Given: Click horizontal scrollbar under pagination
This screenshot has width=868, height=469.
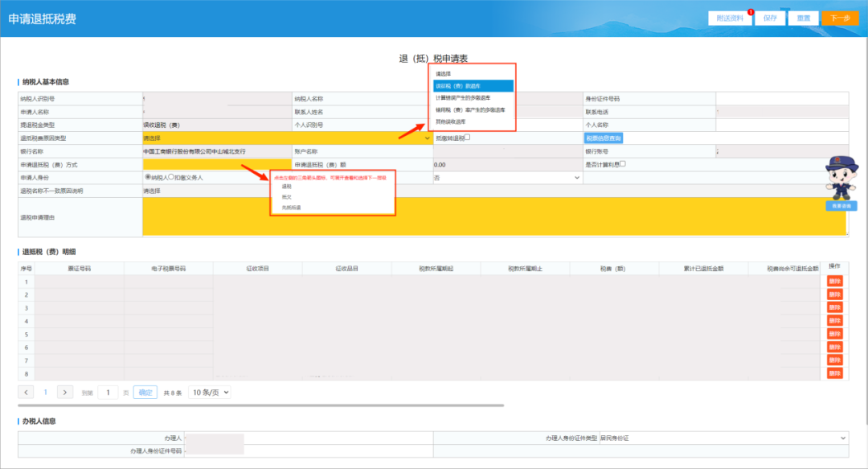Looking at the screenshot, I should click(x=260, y=405).
